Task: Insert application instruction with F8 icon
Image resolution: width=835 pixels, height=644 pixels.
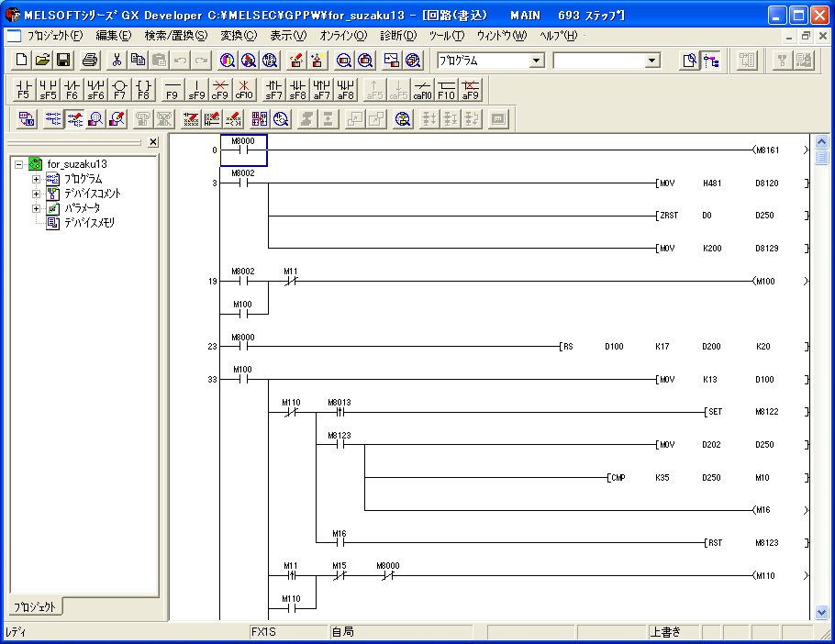Action: [143, 89]
